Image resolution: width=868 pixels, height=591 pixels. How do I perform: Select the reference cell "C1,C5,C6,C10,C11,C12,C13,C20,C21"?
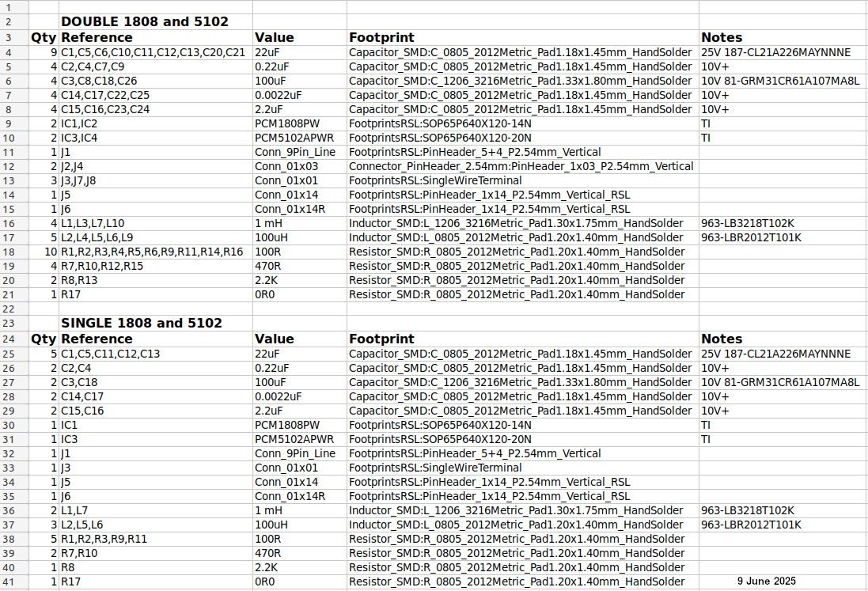click(153, 52)
